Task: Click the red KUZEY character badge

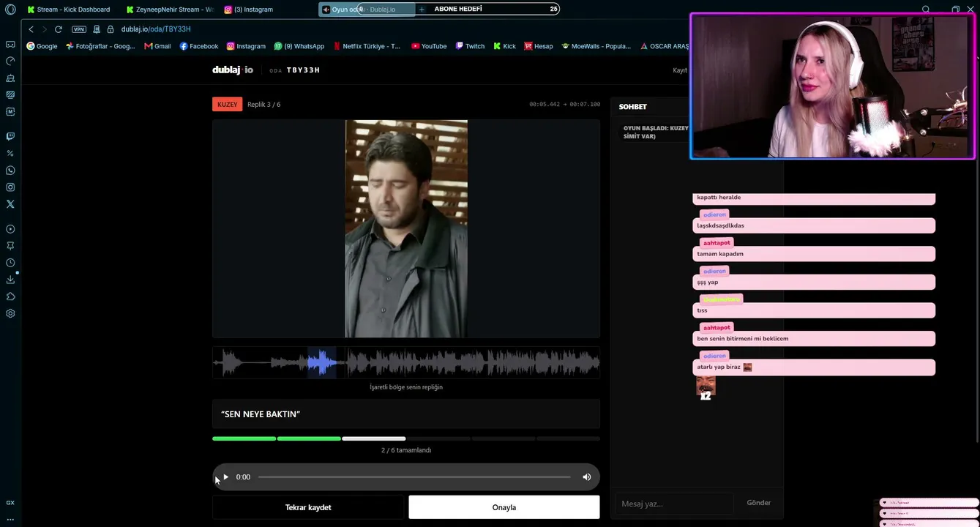Action: coord(228,105)
